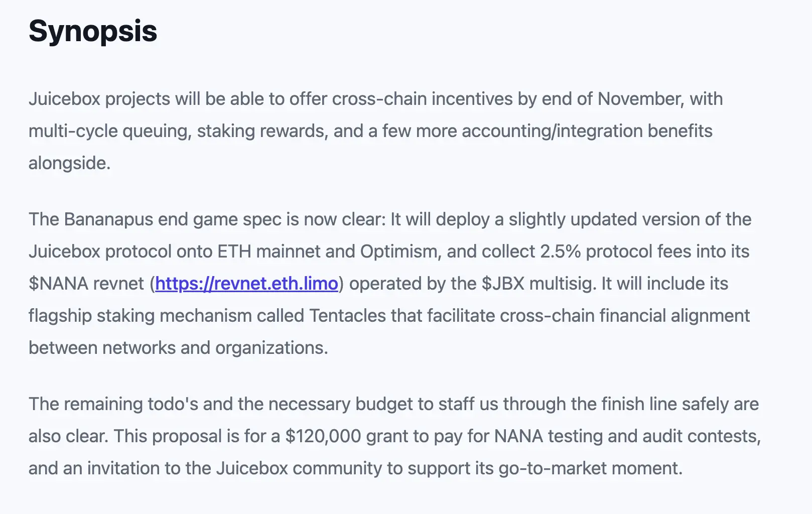The height and width of the screenshot is (514, 812).
Task: Click the word "alongside."
Action: click(69, 163)
